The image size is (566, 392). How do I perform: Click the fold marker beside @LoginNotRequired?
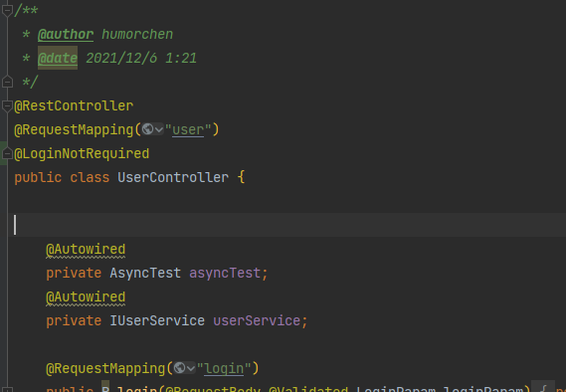(7, 154)
